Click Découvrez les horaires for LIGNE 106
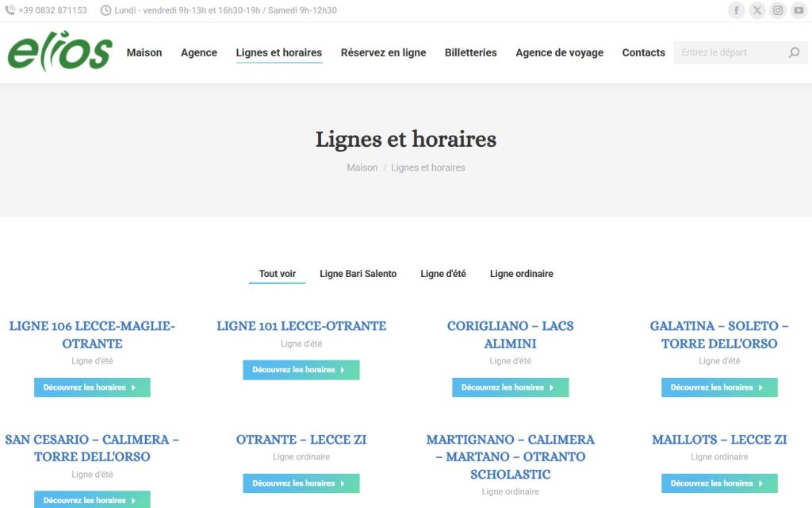This screenshot has height=508, width=812. tap(92, 387)
